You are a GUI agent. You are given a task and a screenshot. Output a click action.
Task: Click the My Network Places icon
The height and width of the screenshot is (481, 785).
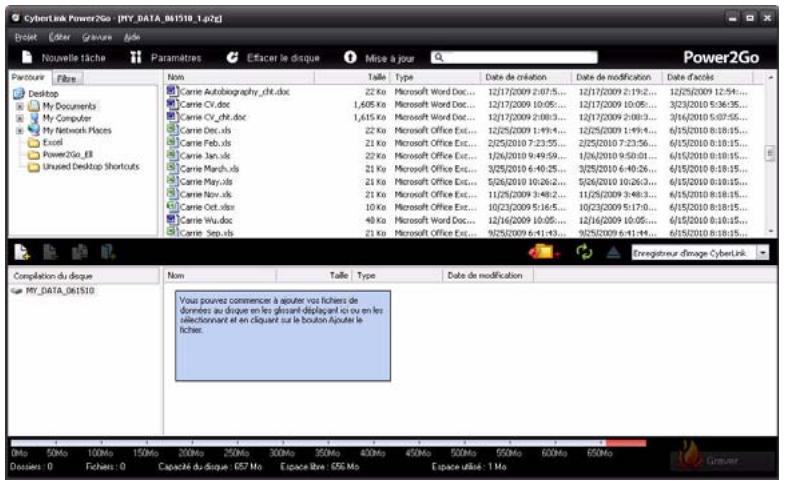tap(34, 130)
